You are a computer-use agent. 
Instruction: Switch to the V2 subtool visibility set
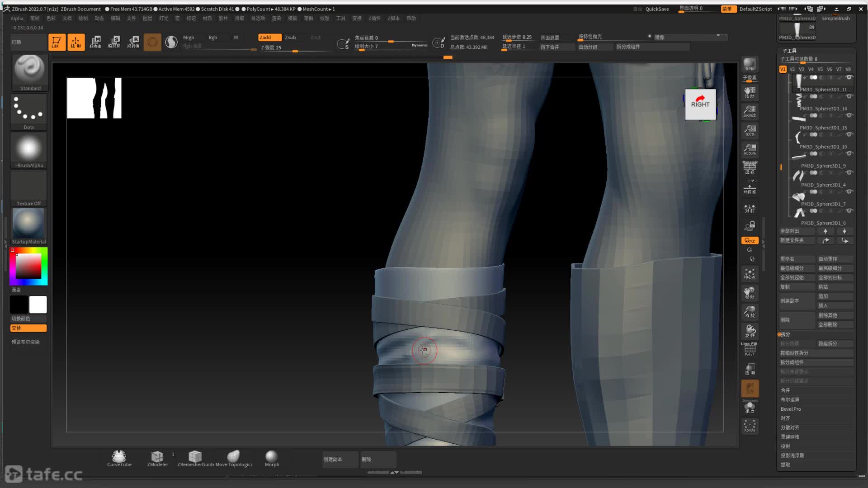pos(792,69)
